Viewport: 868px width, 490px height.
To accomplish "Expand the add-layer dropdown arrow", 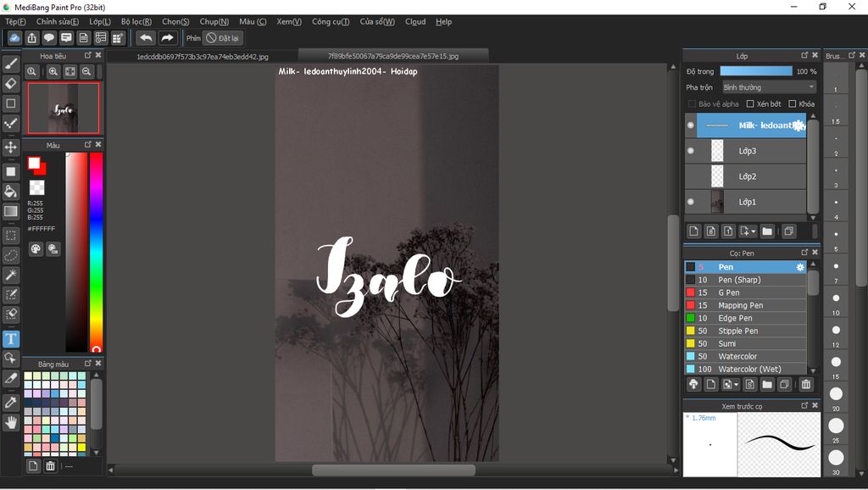I will click(x=753, y=231).
